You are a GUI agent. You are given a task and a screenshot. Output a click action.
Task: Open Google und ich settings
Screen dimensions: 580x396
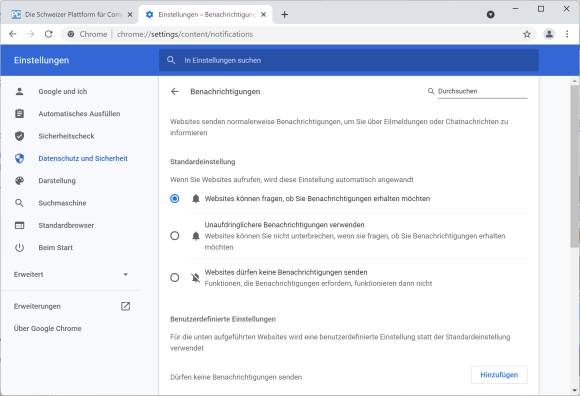point(63,91)
